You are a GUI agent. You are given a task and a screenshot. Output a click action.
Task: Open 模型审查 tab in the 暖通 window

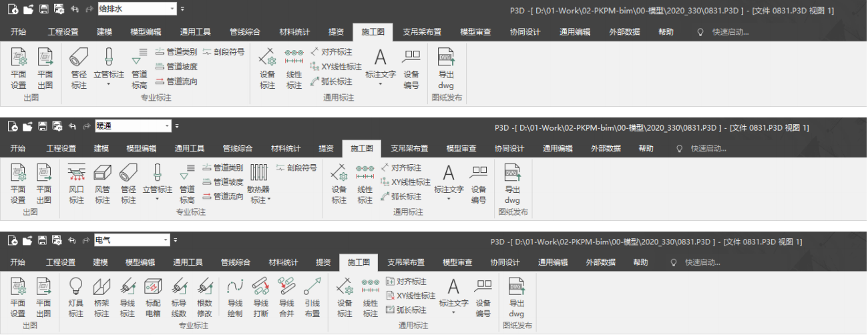[x=461, y=148]
